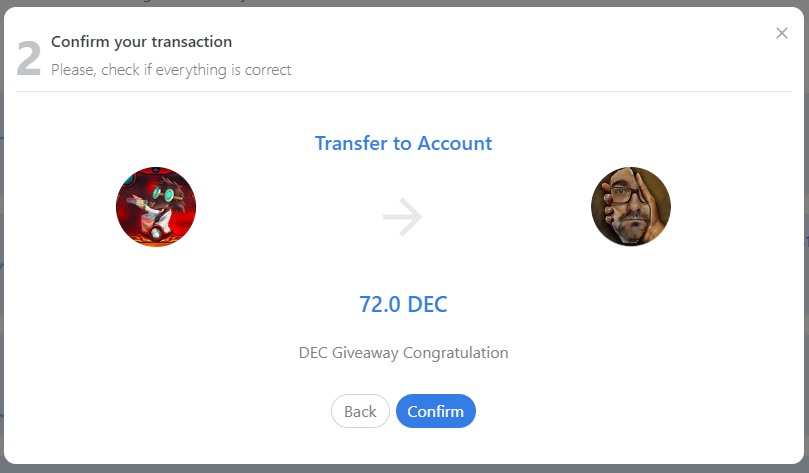809x473 pixels.
Task: Go back using the Back button
Action: pos(360,411)
